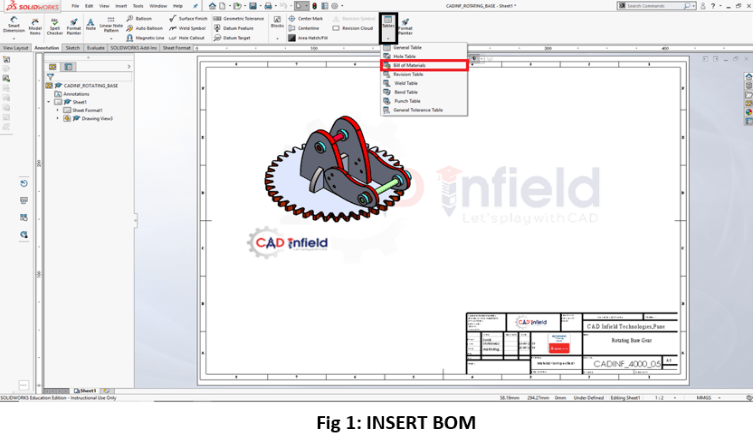Insert a Note annotation
This screenshot has width=753, height=447.
click(90, 24)
